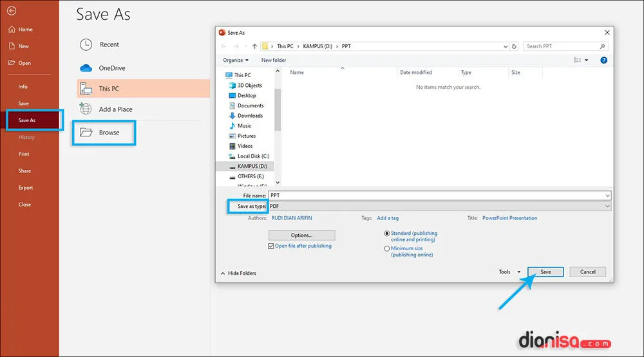644x357 pixels.
Task: Refresh the folder view
Action: [514, 46]
